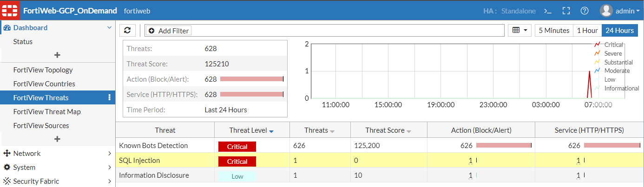Click the 125,200 threat score cell
Screen dimensions: 644x187
[389, 146]
